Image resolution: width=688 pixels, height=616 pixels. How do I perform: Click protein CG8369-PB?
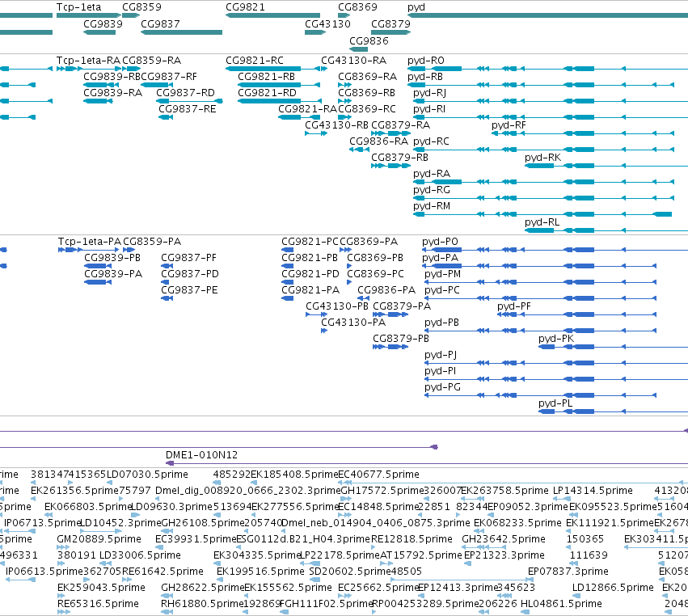(x=375, y=258)
